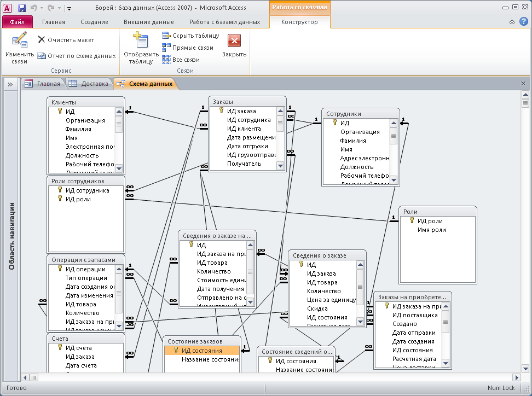Click scroll-down arrow in Операции с запасами table

pos(119,326)
